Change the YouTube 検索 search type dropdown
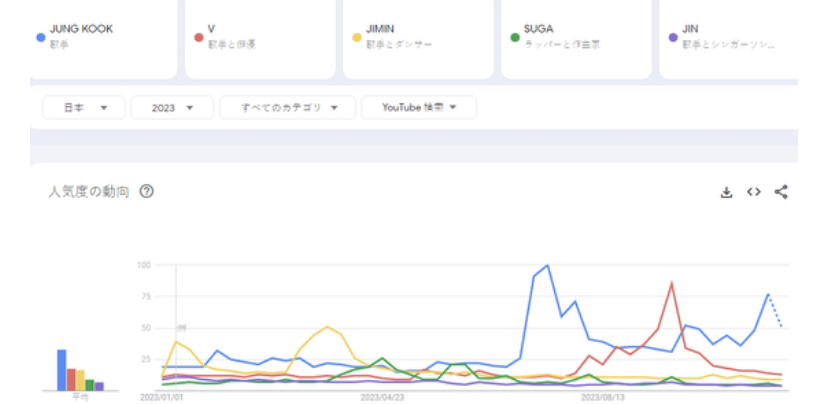828x404 pixels. tap(418, 108)
